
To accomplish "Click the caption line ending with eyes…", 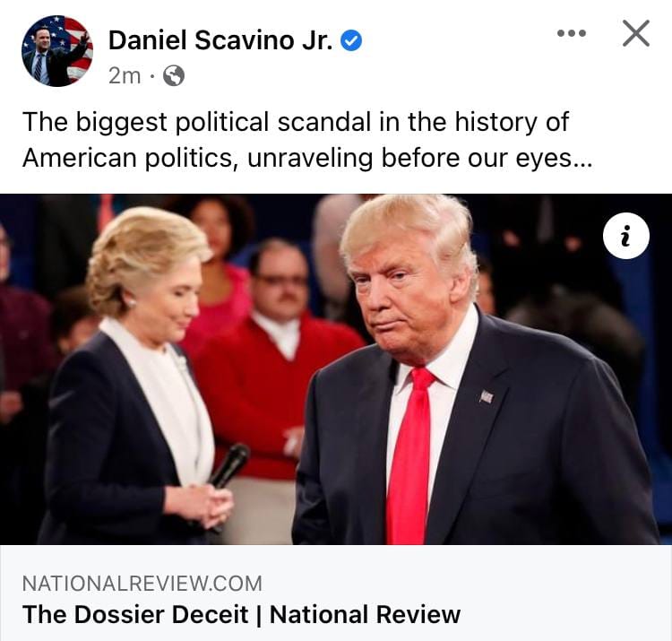I will point(307,158).
